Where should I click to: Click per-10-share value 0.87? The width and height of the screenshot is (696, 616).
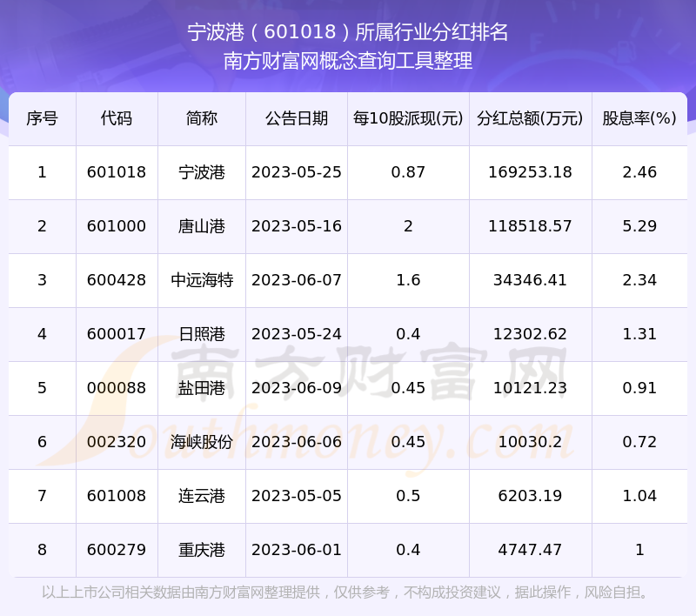pyautogui.click(x=408, y=172)
